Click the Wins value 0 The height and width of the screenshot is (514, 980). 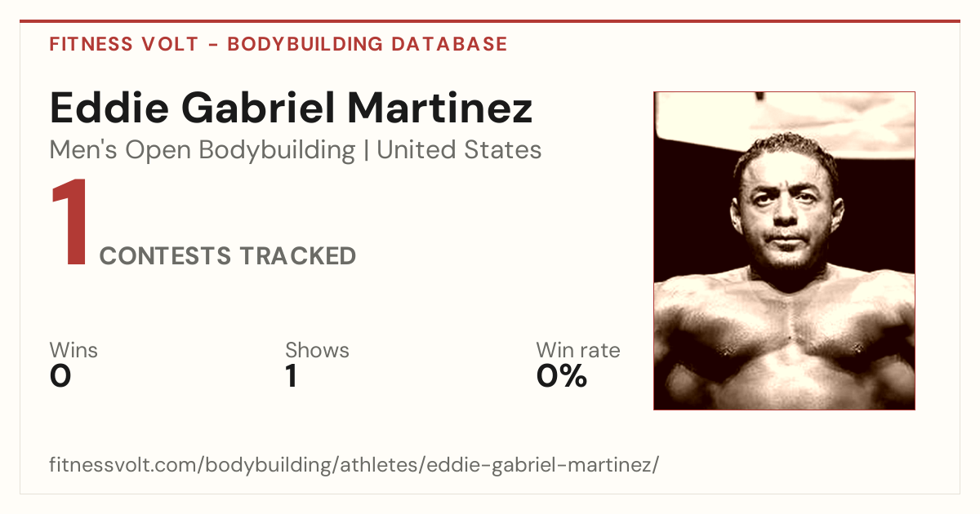(60, 376)
